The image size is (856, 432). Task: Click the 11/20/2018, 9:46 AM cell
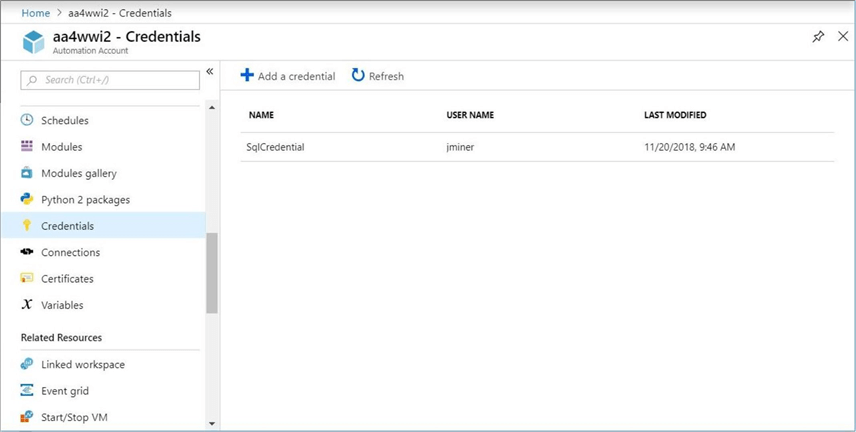(x=689, y=147)
